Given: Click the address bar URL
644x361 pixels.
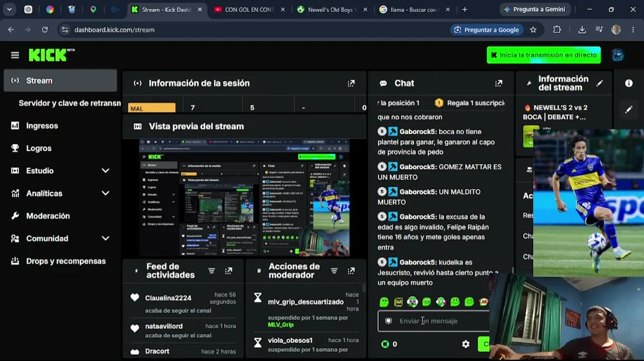Looking at the screenshot, I should (x=114, y=30).
